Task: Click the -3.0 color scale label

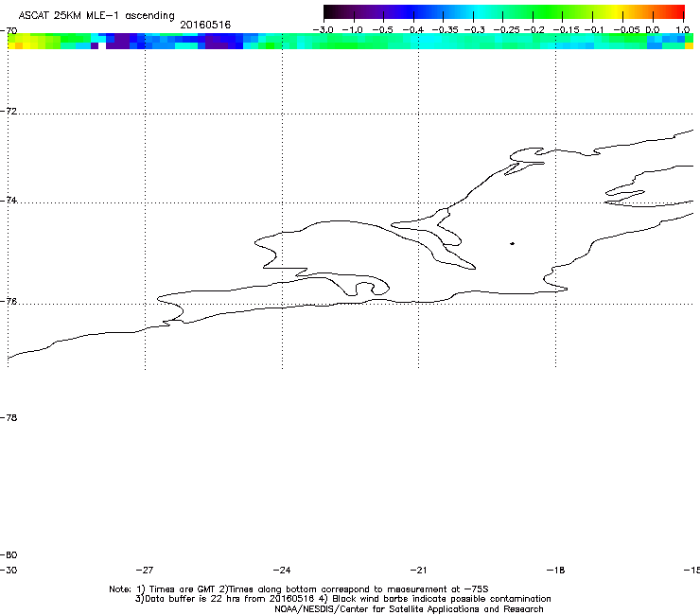Action: 323,30
